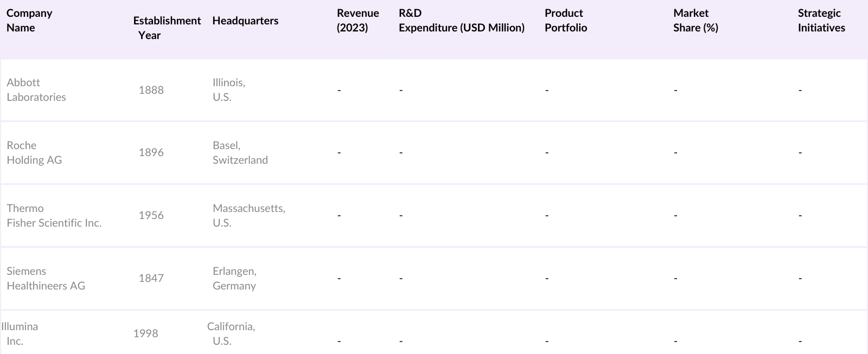The height and width of the screenshot is (354, 868).
Task: Select the Basel, Switzerland headquarters cell
Action: coord(240,153)
